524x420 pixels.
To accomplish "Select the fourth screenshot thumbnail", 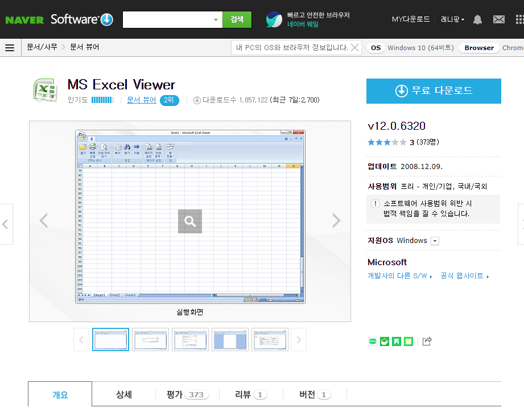I will coord(230,339).
